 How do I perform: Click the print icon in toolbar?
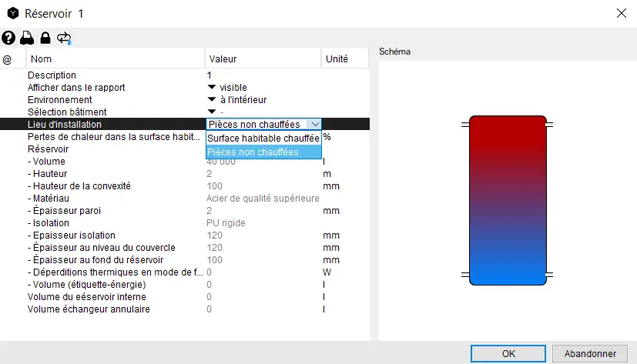(x=27, y=38)
